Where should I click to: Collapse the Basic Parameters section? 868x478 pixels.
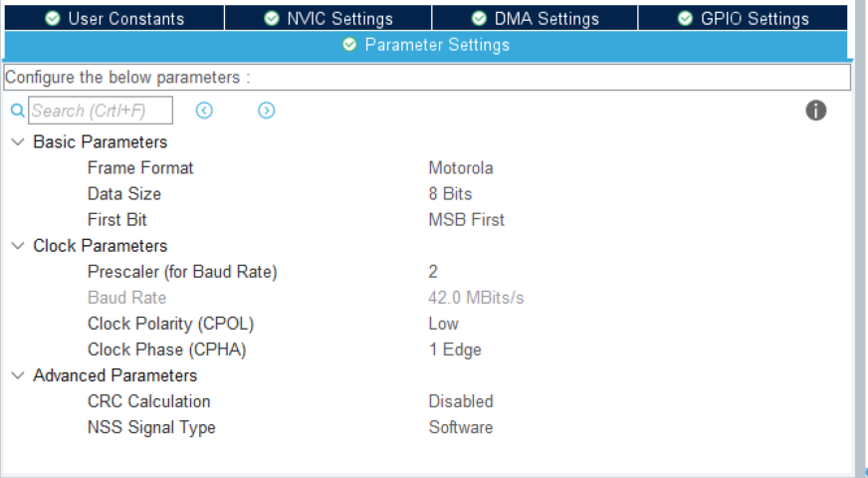[18, 142]
